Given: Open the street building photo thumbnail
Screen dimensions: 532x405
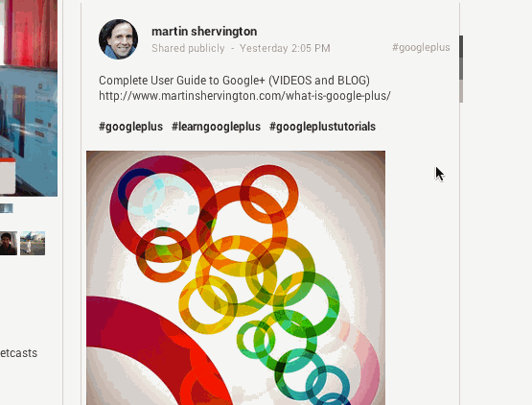Looking at the screenshot, I should pos(33,243).
